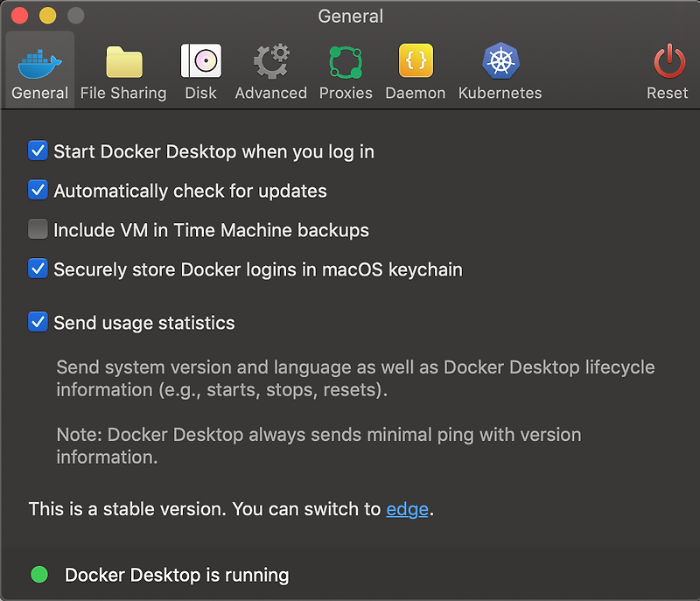This screenshot has height=601, width=700.
Task: Click the Reset label under the power icon
Action: 667,93
